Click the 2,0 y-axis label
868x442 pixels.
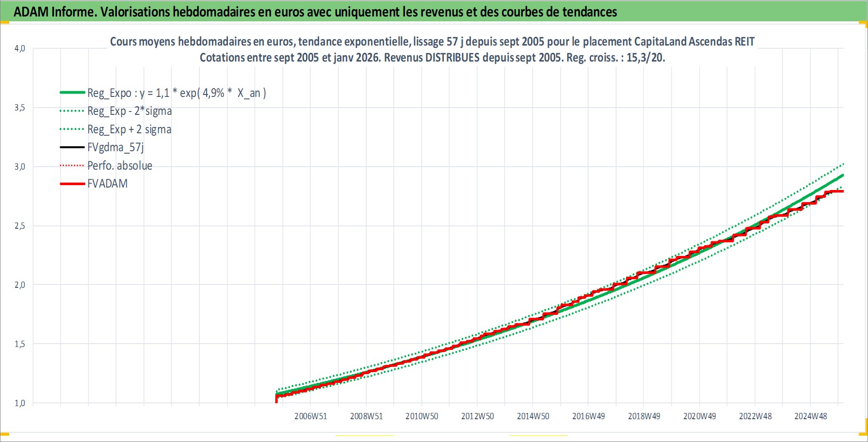(x=19, y=285)
